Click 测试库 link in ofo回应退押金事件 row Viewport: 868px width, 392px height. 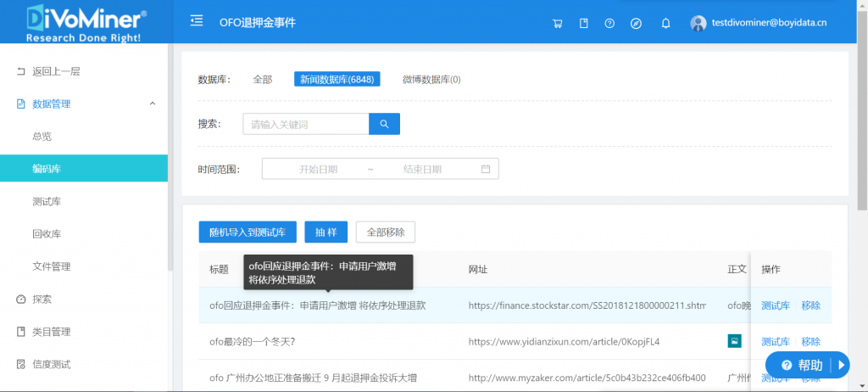click(776, 305)
